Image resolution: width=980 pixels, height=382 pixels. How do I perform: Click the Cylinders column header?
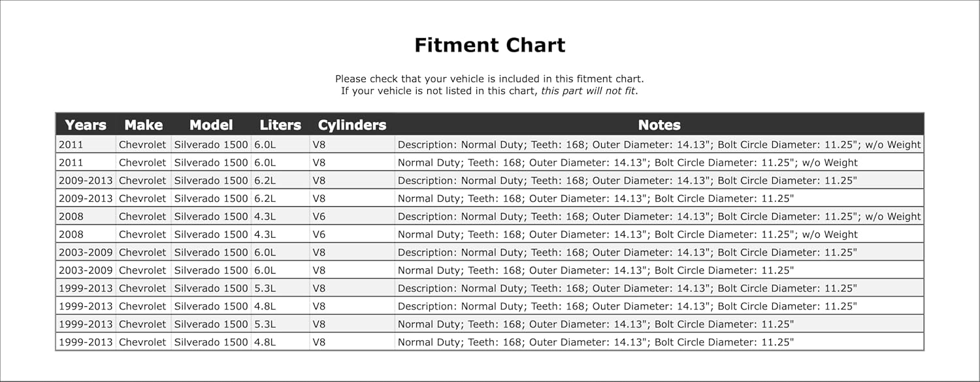(352, 125)
